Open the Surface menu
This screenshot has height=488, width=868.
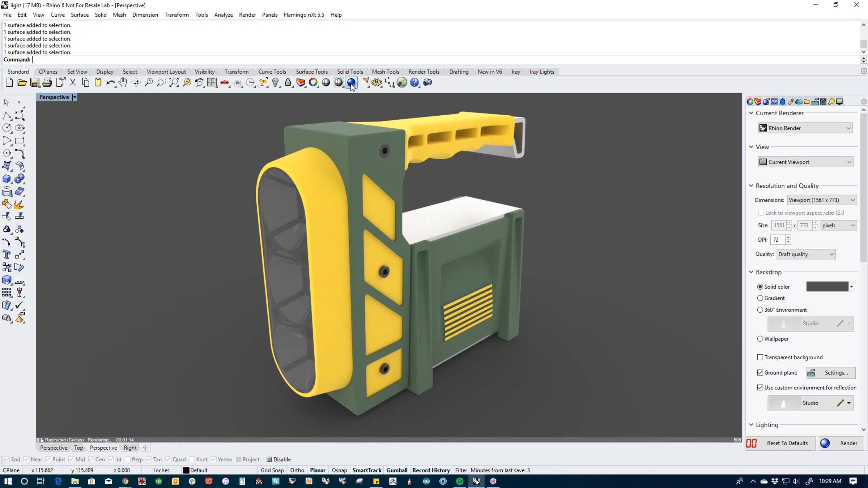[80, 15]
